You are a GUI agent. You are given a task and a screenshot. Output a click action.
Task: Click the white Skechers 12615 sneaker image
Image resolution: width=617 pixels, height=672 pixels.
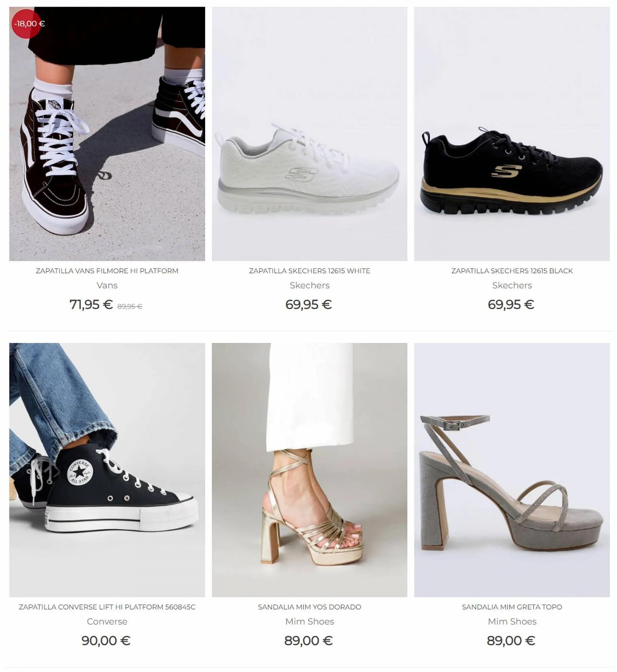(x=309, y=134)
